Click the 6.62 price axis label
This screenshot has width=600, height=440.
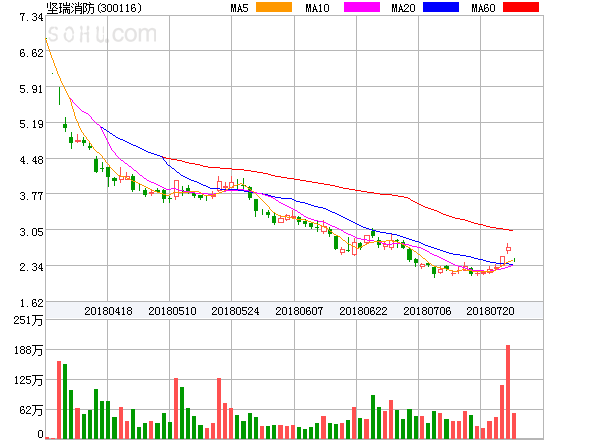click(x=31, y=53)
